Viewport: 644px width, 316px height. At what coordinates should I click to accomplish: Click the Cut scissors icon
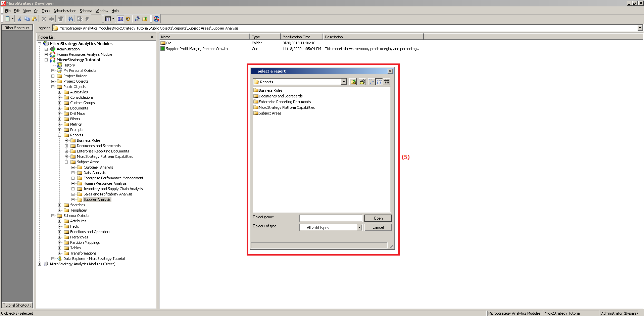[x=19, y=19]
